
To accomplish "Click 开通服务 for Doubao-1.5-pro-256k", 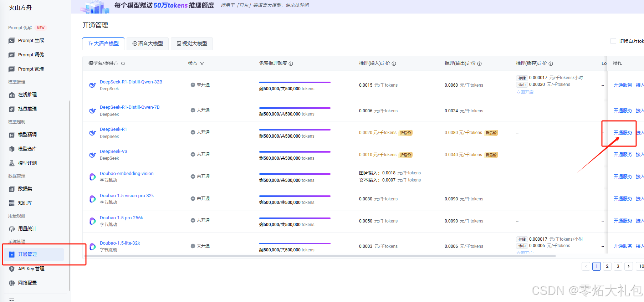I will point(623,221).
